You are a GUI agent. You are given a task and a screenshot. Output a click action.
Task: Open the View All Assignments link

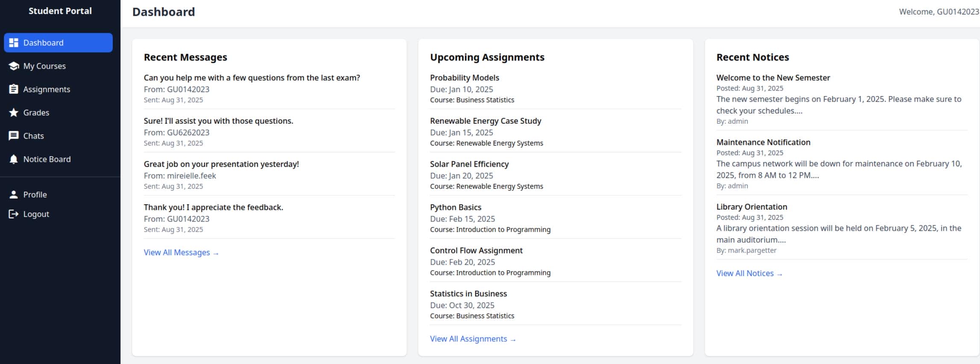click(x=473, y=339)
